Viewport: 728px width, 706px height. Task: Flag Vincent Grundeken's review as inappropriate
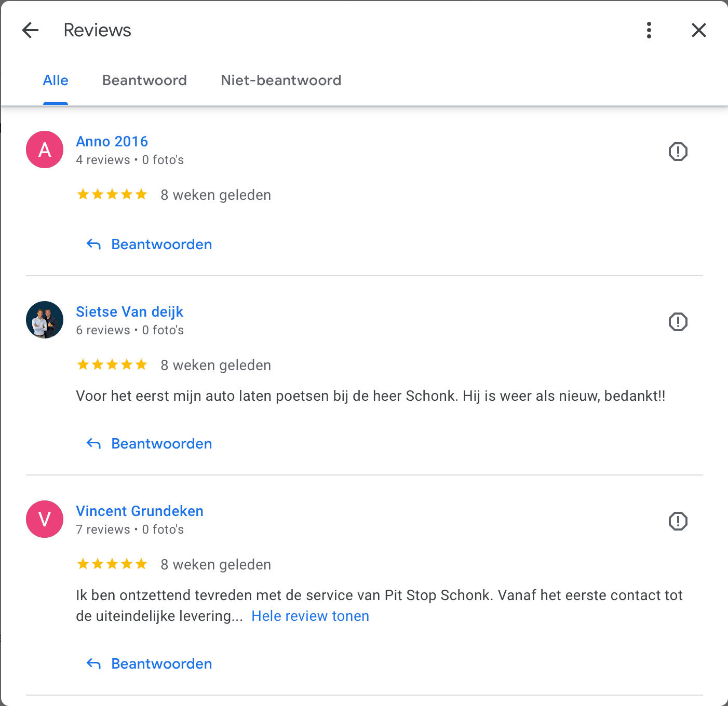tap(678, 521)
